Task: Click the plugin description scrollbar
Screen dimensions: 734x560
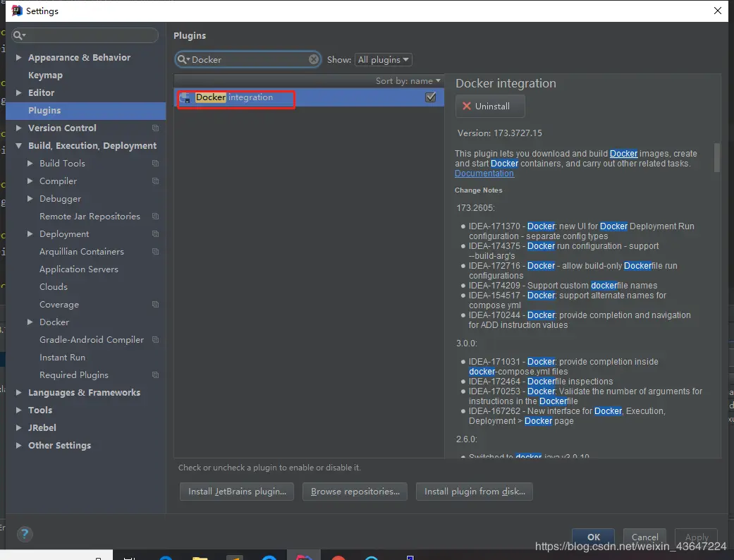Action: (x=716, y=157)
